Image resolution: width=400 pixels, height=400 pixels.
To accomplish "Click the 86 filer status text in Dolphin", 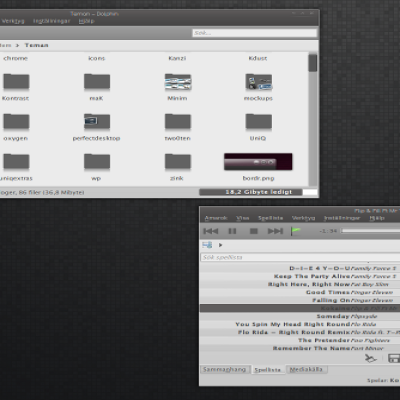I will [29, 192].
